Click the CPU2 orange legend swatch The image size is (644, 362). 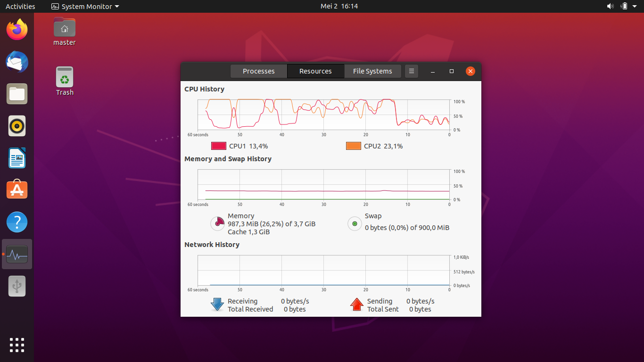pyautogui.click(x=353, y=146)
